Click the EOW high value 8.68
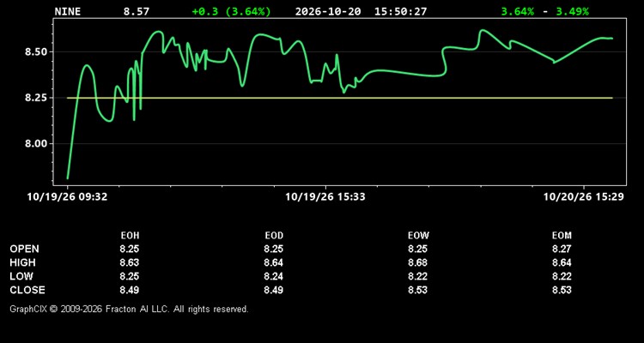This screenshot has width=644, height=343. tap(417, 262)
